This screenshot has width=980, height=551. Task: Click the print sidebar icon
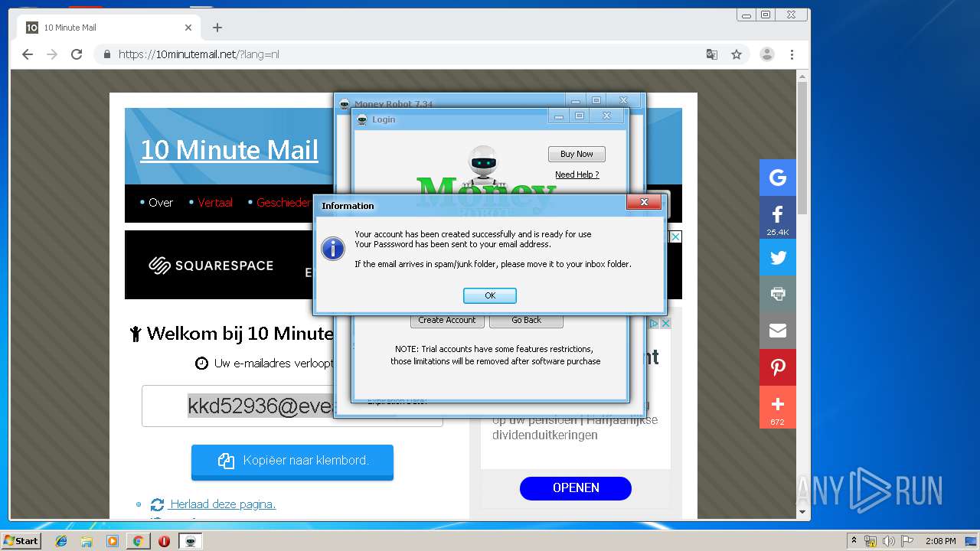coord(778,294)
